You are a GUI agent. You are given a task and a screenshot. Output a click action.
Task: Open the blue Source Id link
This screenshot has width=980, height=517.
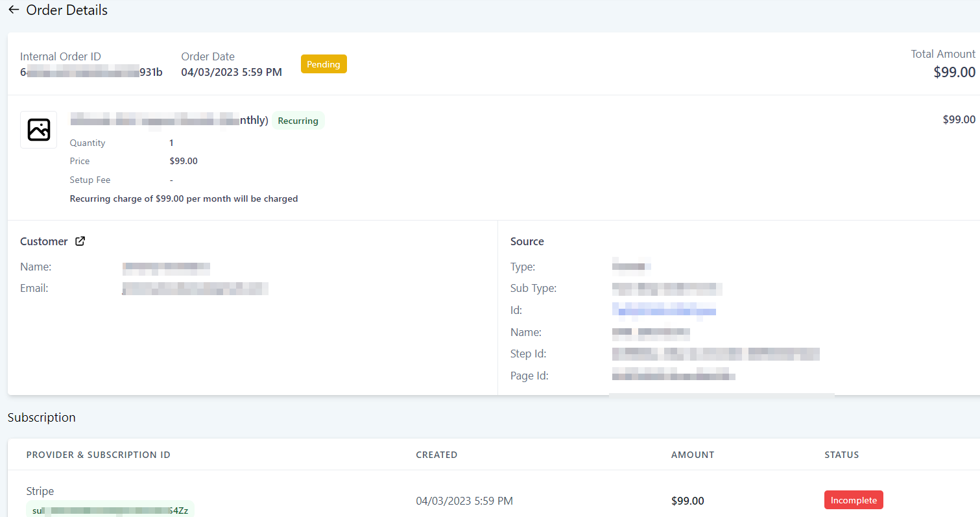tap(663, 310)
